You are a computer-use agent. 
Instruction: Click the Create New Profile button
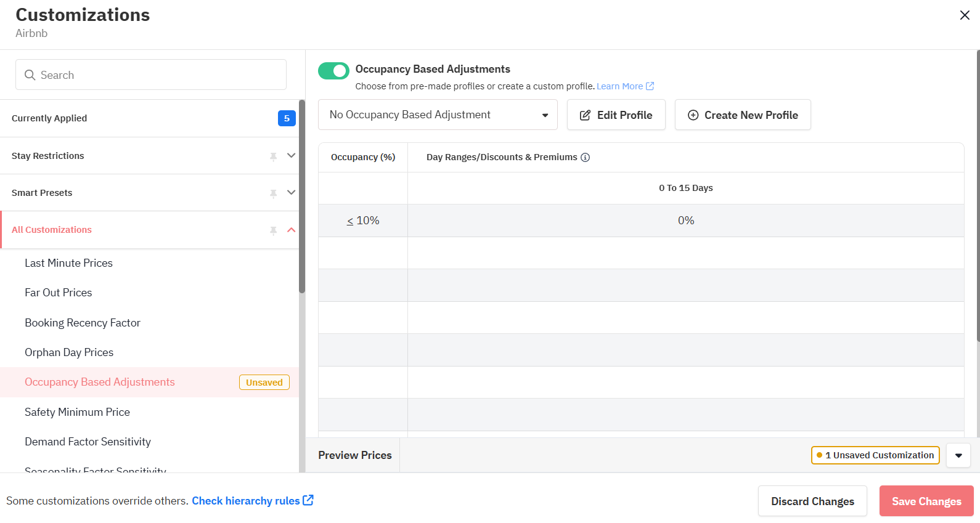(x=742, y=115)
